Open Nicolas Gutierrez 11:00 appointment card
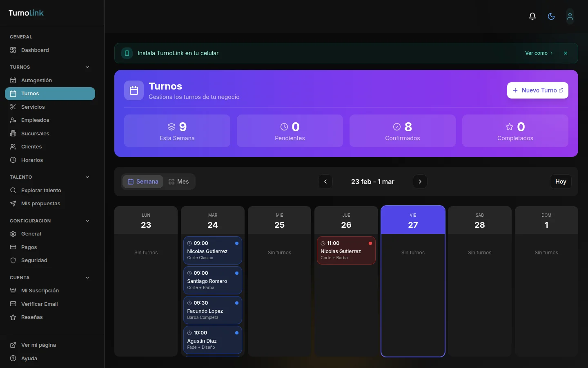The height and width of the screenshot is (368, 588). pyautogui.click(x=346, y=250)
